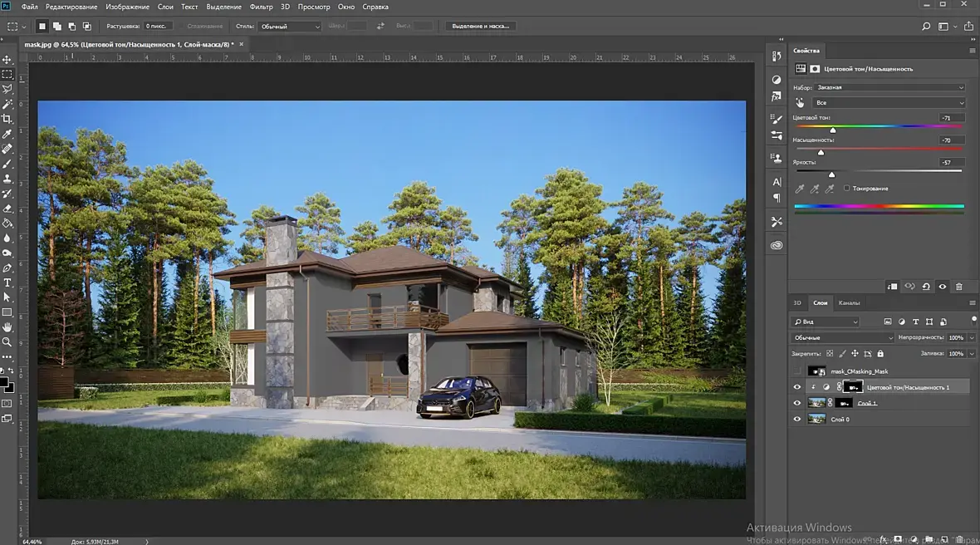Open the Все channel range dropdown

pos(890,102)
